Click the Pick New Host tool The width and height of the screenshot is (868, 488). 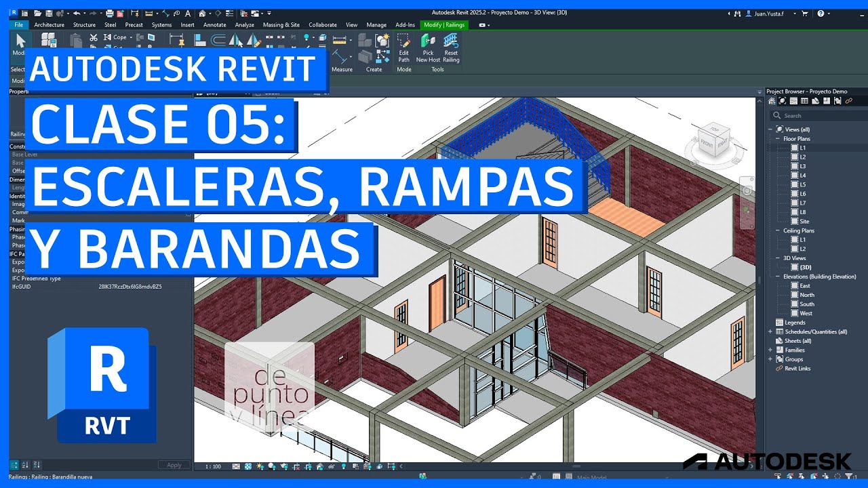pos(428,48)
